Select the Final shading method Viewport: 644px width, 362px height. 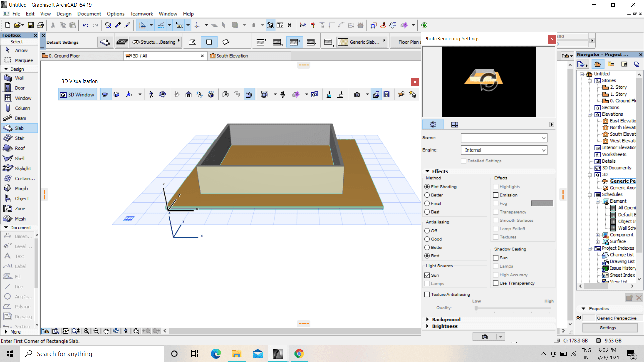click(x=427, y=203)
